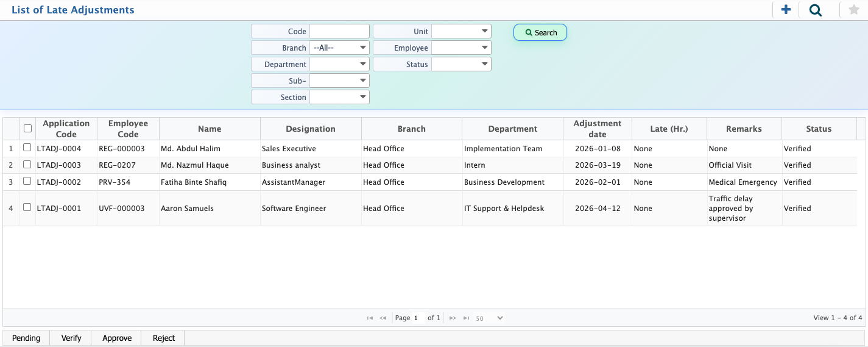This screenshot has height=347, width=868.
Task: Open the Branch dropdown showing --All--
Action: pos(339,48)
